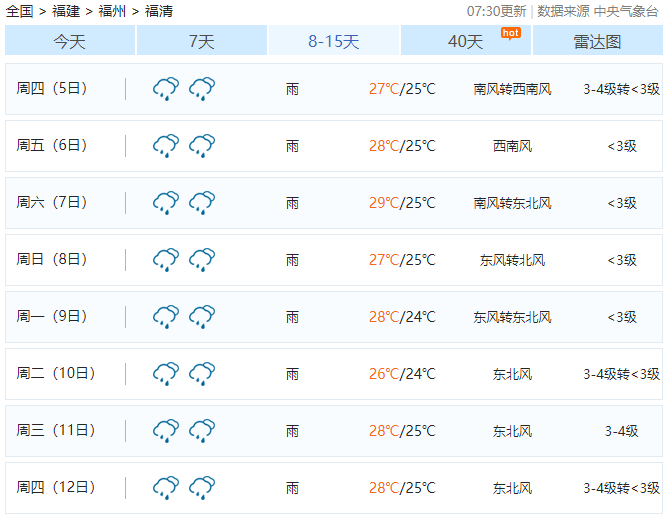Click 雨 weather text on 周日（8日）
This screenshot has height=526, width=671.
[x=292, y=260]
